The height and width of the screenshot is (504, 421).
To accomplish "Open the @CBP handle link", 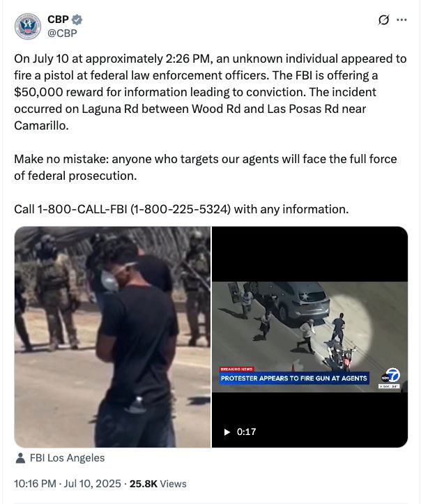I will [x=62, y=33].
